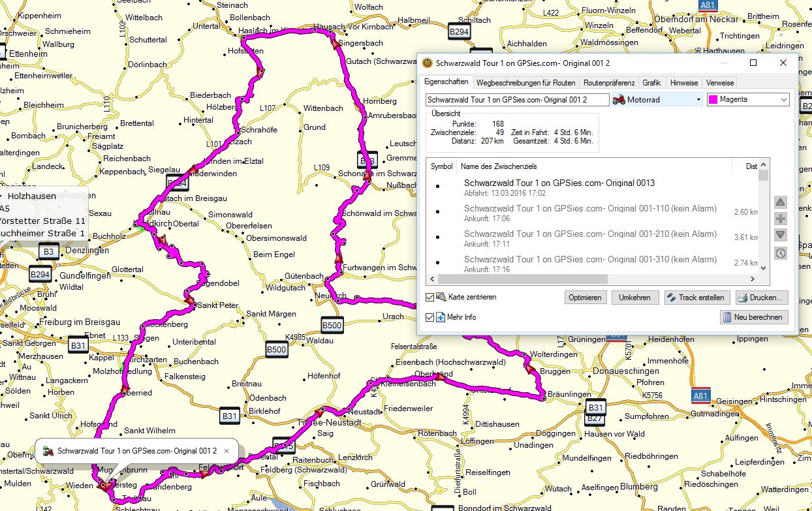Image resolution: width=812 pixels, height=511 pixels.
Task: Reverse the route with Umkehren
Action: click(634, 298)
